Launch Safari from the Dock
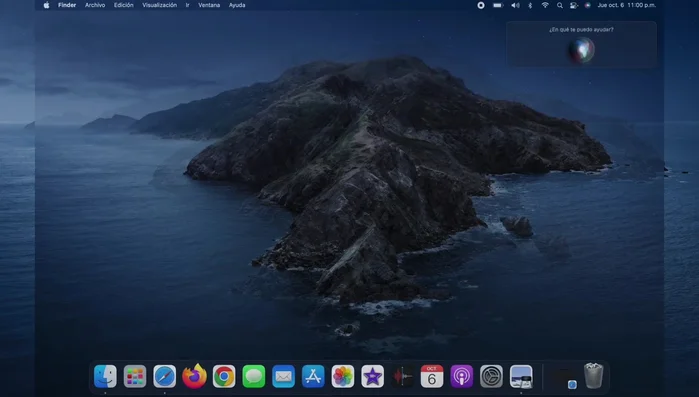 click(x=164, y=377)
